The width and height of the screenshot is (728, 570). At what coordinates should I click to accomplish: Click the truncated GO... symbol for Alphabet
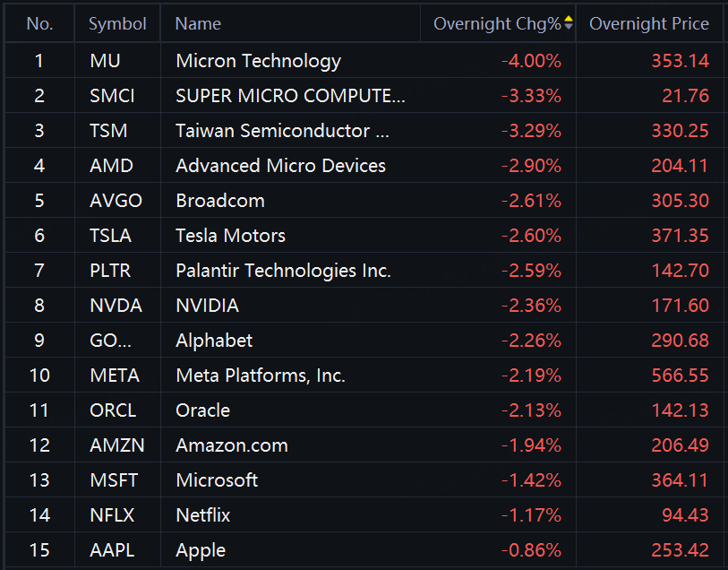pos(110,341)
